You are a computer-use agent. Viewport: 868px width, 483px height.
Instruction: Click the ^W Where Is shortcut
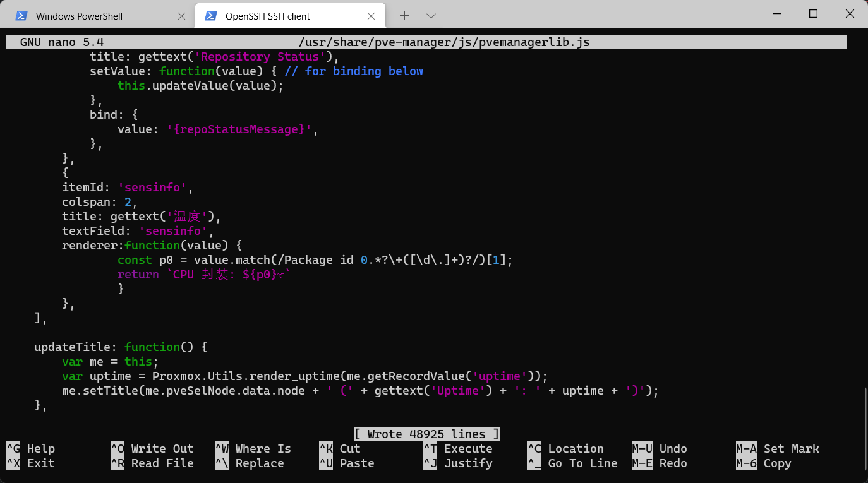coord(253,449)
